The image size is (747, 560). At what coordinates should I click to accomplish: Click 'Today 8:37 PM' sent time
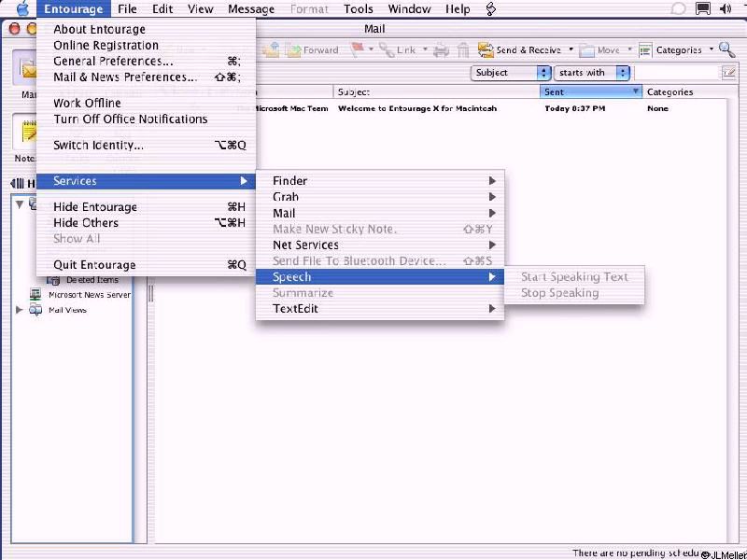pyautogui.click(x=574, y=108)
